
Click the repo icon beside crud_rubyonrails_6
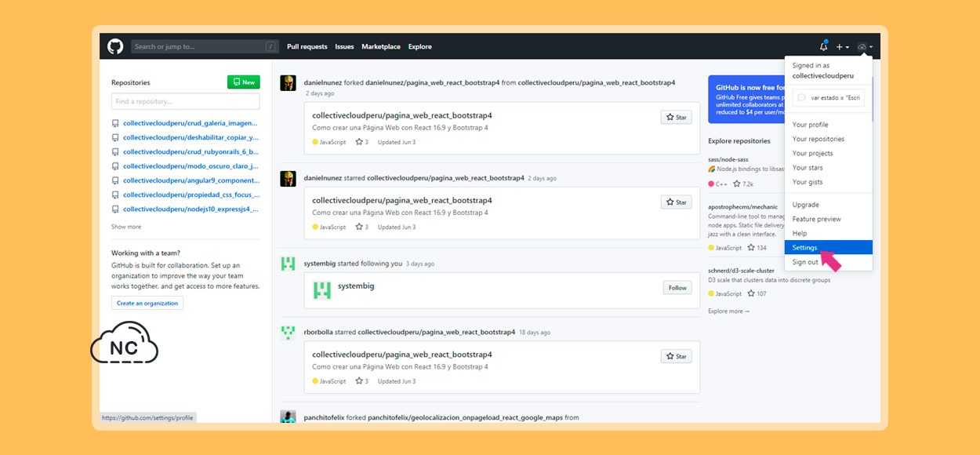pos(115,152)
